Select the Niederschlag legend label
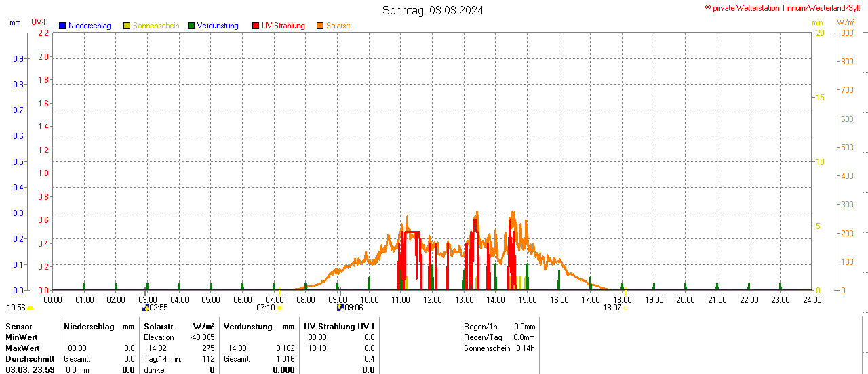 tap(90, 26)
